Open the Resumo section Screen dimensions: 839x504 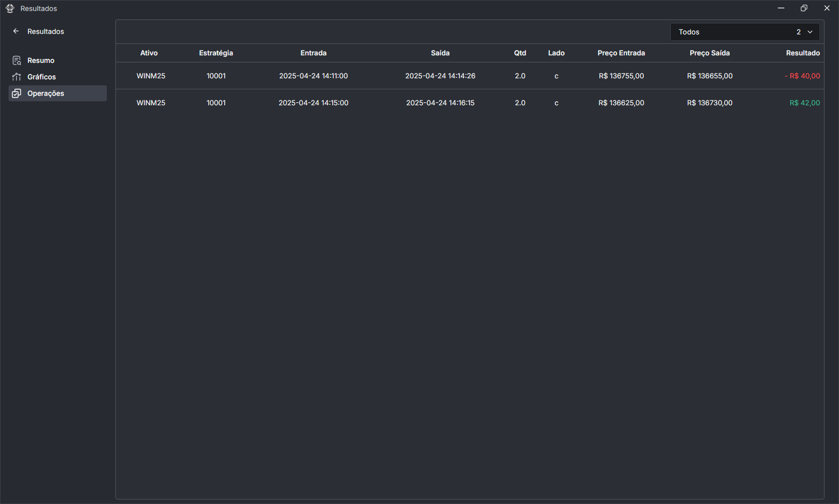(x=41, y=60)
